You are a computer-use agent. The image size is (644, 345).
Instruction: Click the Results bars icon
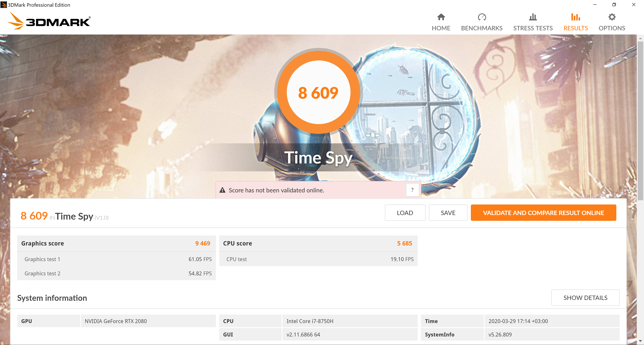pyautogui.click(x=576, y=17)
